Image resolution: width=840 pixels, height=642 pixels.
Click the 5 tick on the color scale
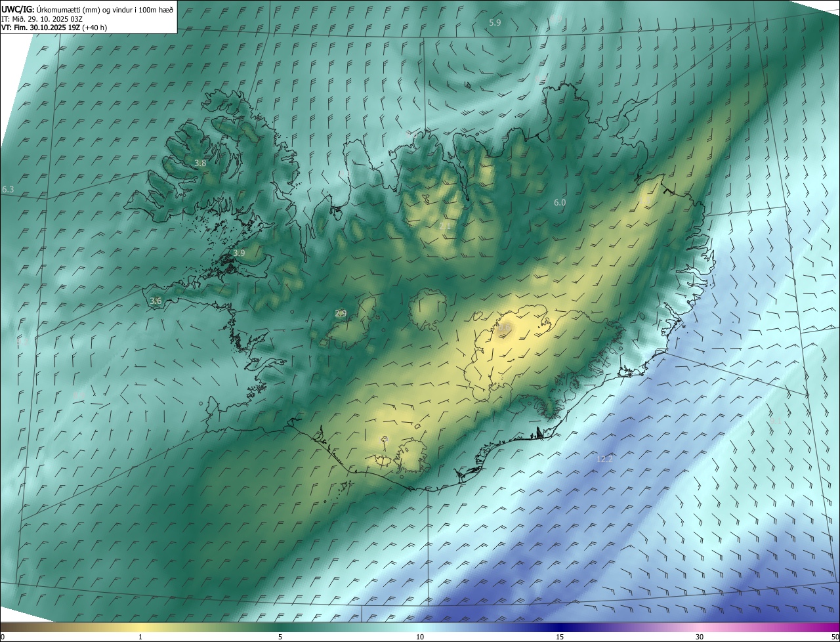pos(280,637)
